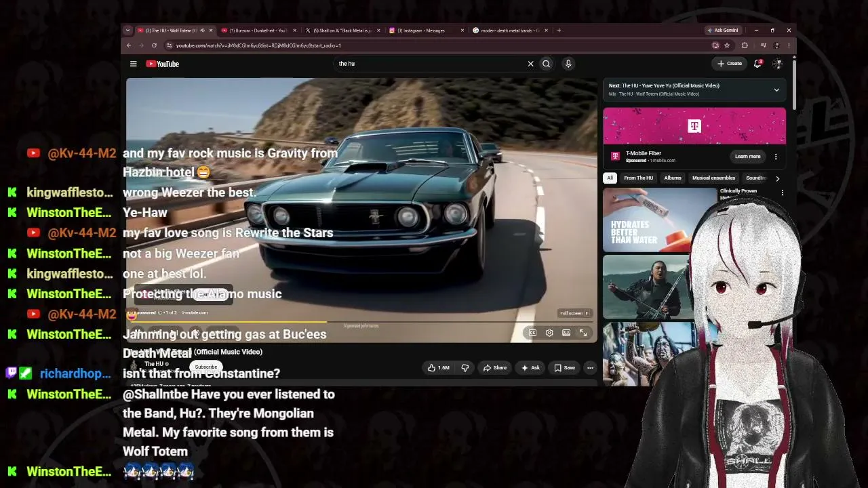Open browser extensions puzzle icon
868x488 pixels.
pyautogui.click(x=745, y=45)
